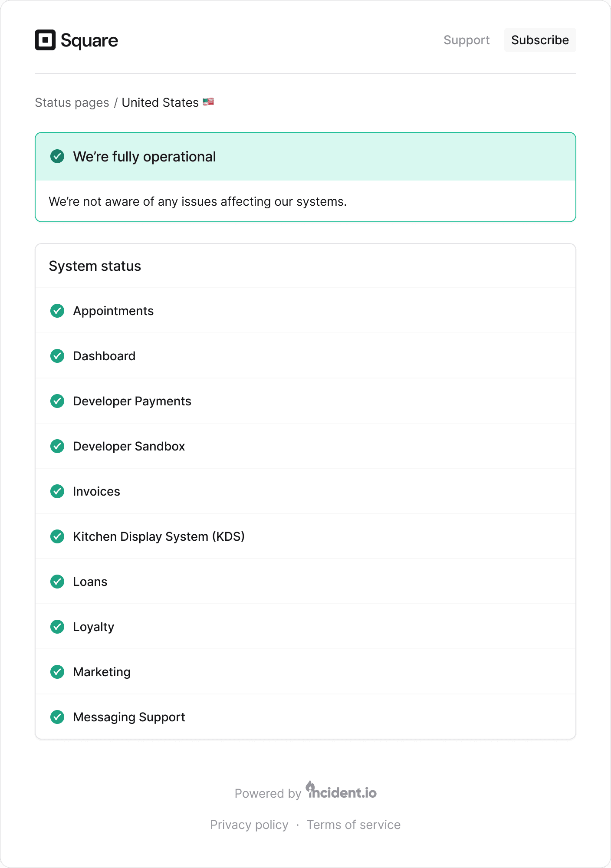Click the green check icon beside Invoices
611x868 pixels.
pyautogui.click(x=58, y=491)
